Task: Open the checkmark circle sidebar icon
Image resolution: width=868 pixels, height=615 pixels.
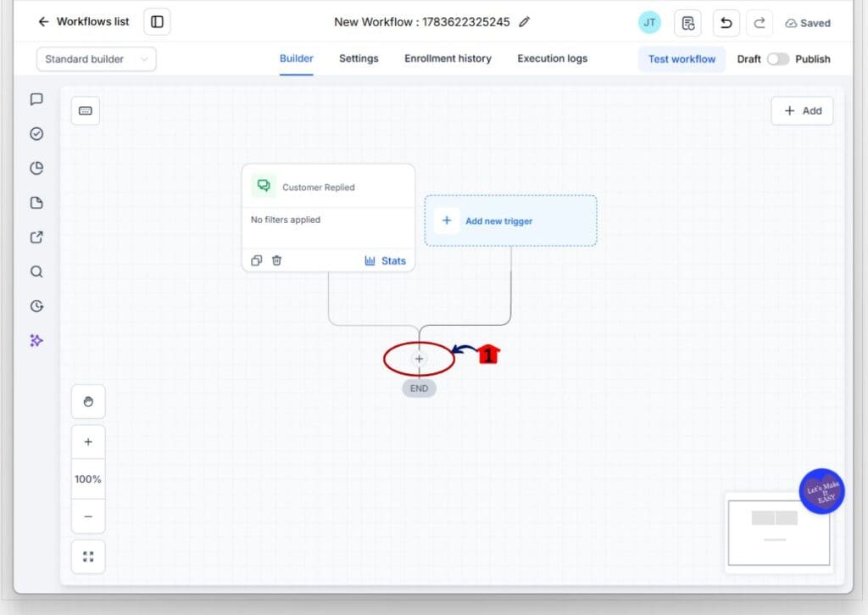Action: point(36,133)
